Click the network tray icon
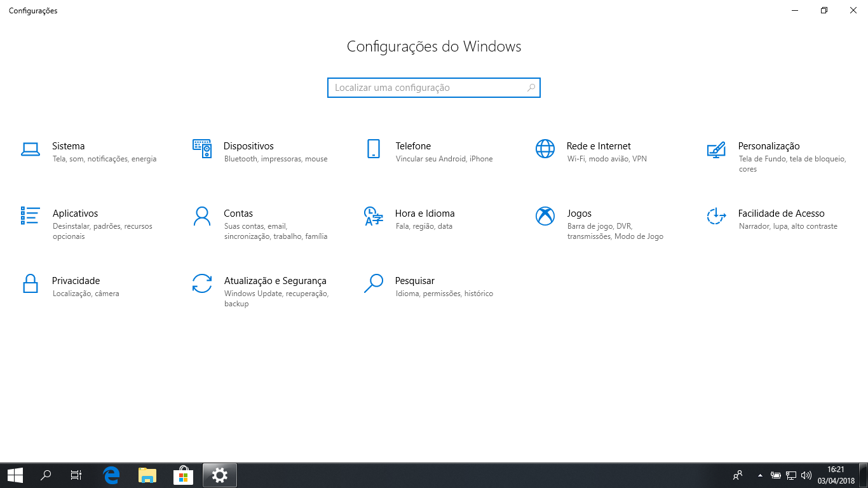Viewport: 868px width, 488px height. point(791,475)
